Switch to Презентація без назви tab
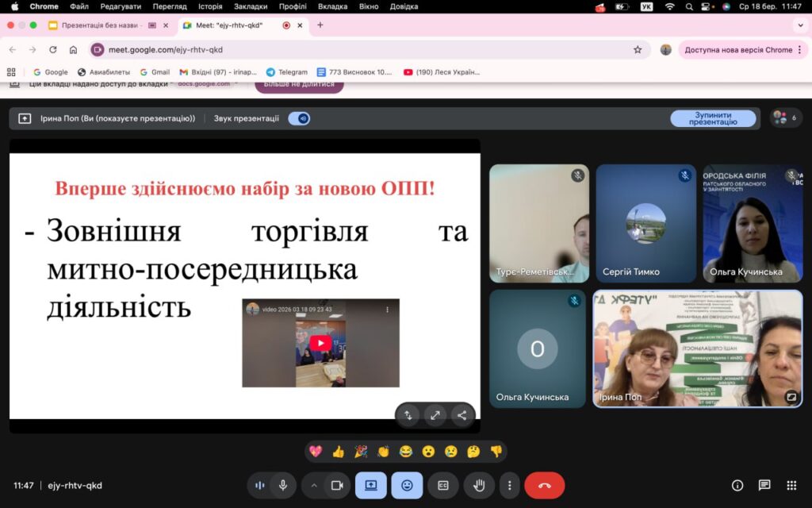This screenshot has height=508, width=812. coord(100,25)
